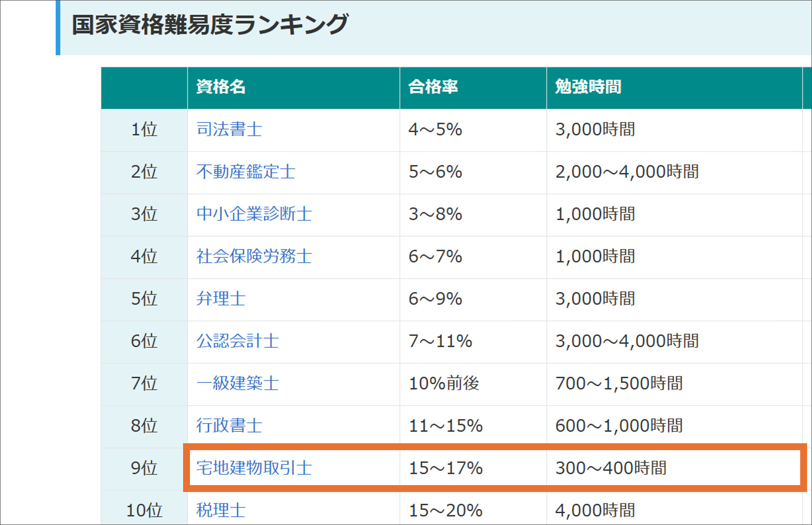Screen dimensions: 812x525
Task: Click the 2,000～4,000時間 study time cell
Action: pyautogui.click(x=627, y=172)
